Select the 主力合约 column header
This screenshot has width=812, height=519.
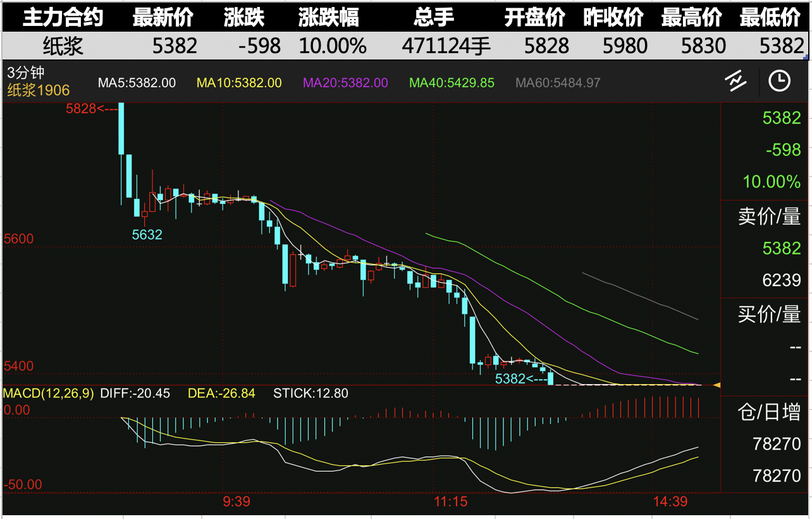coord(63,18)
